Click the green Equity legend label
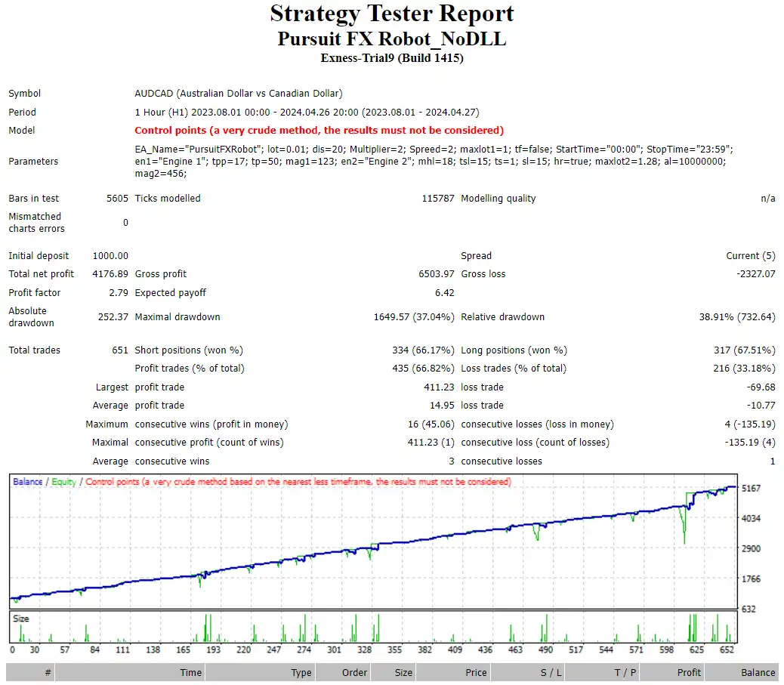 pos(63,482)
